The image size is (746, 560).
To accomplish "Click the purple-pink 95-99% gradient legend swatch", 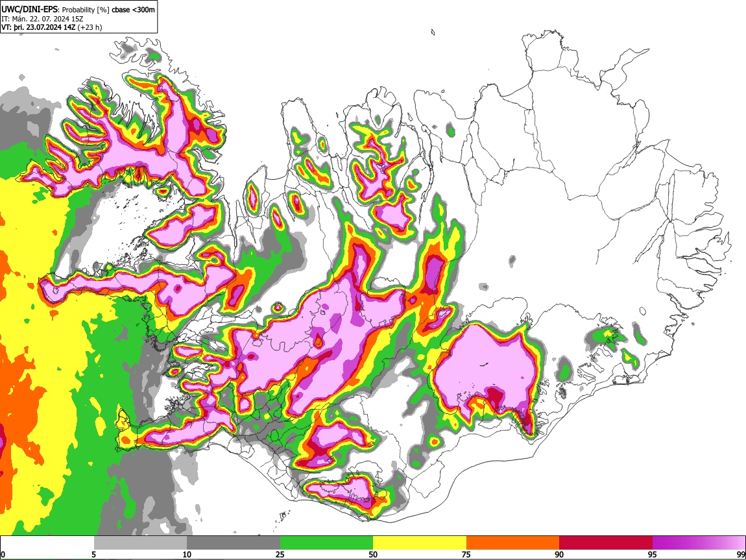I will 699,543.
